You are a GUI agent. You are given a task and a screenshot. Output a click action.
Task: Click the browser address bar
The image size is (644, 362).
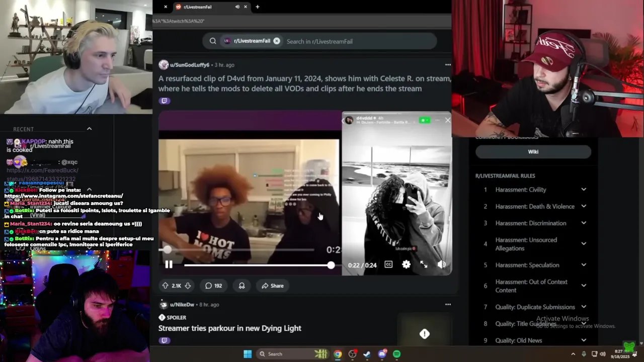point(302,21)
